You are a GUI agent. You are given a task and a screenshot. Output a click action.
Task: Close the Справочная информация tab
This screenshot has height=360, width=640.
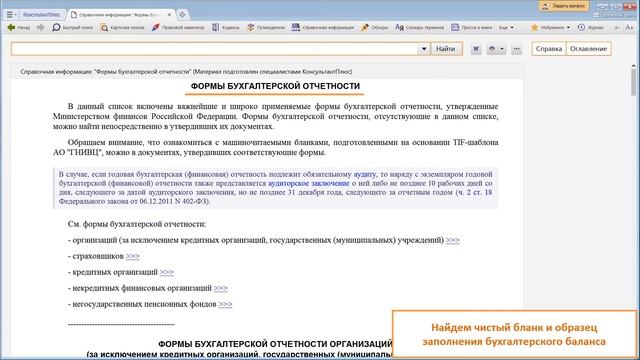(169, 15)
